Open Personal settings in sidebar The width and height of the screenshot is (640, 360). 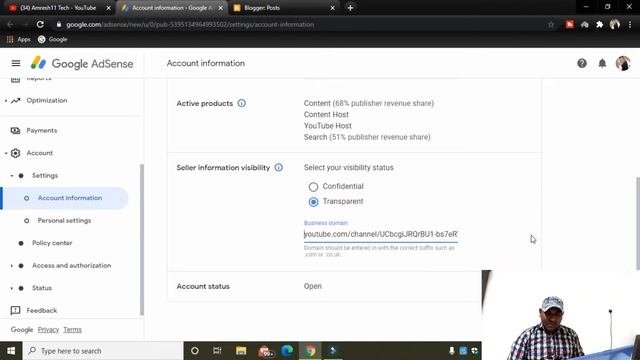click(x=64, y=220)
